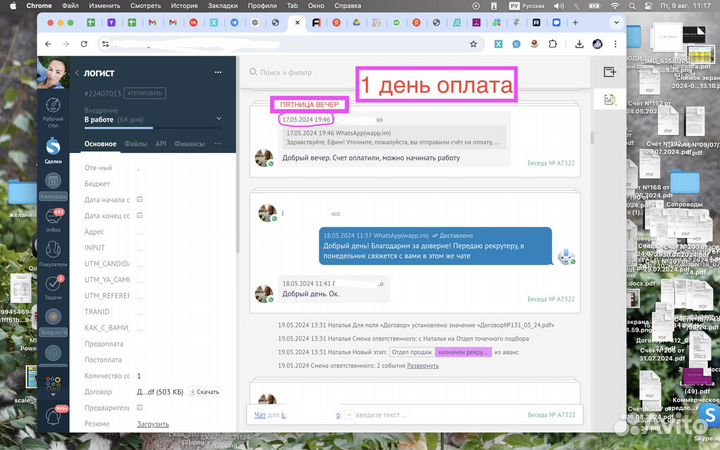
Task: Go back using the arrow beside ЛОГИСТ
Action: click(x=77, y=73)
